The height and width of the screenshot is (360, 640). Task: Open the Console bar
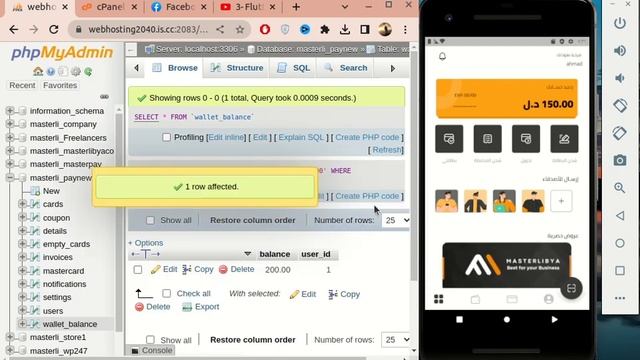click(x=152, y=350)
